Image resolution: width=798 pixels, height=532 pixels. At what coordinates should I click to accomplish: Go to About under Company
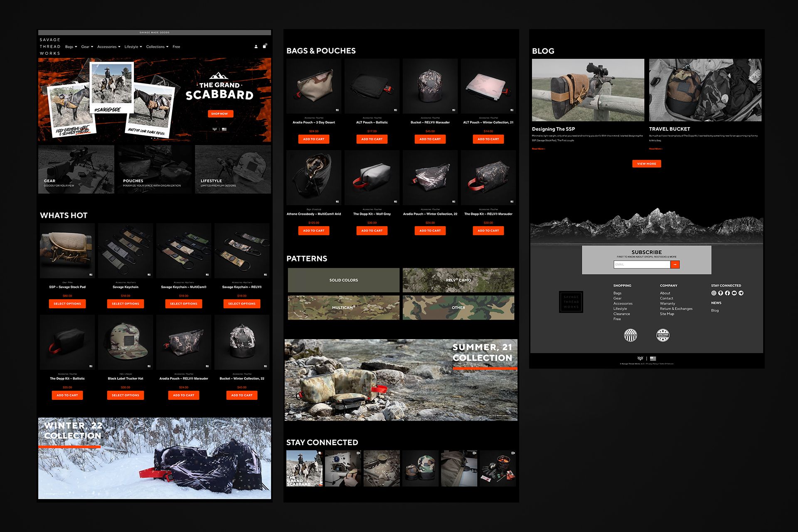click(x=665, y=293)
